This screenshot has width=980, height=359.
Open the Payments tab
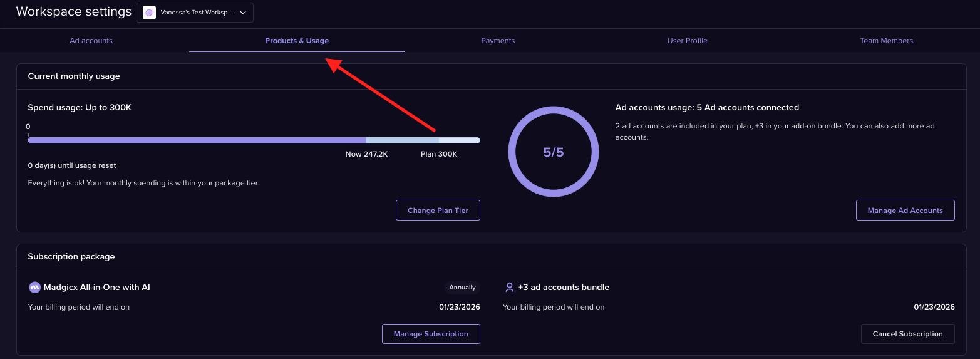point(498,41)
